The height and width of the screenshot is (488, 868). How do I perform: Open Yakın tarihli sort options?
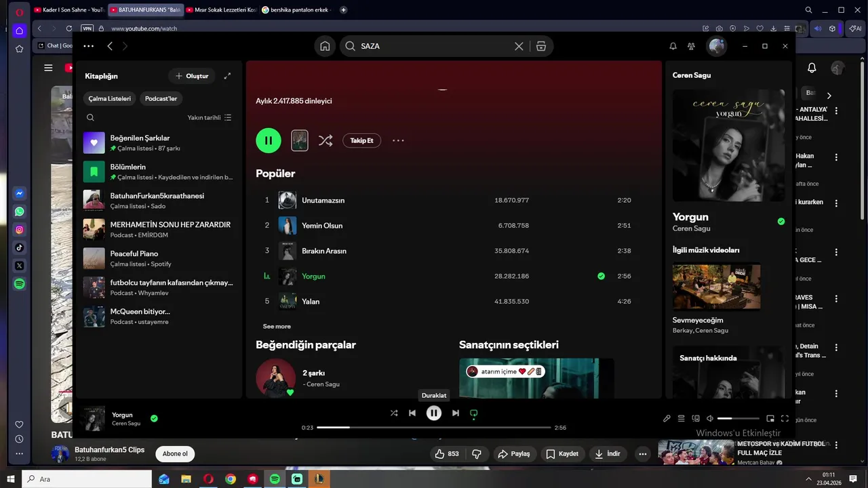point(210,117)
